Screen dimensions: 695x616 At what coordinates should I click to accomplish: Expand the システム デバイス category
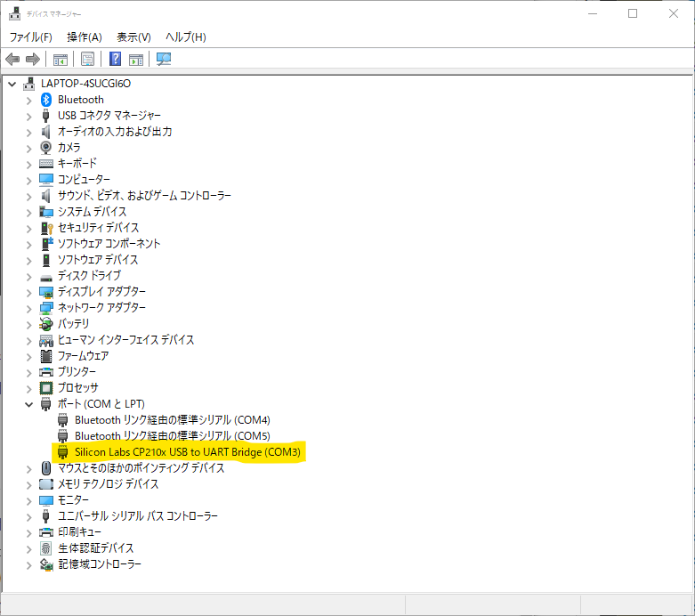coord(28,213)
